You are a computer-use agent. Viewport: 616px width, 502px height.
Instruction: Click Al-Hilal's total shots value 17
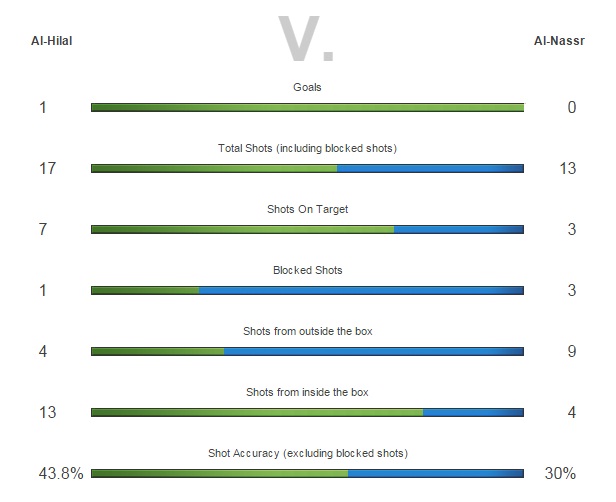pyautogui.click(x=48, y=169)
